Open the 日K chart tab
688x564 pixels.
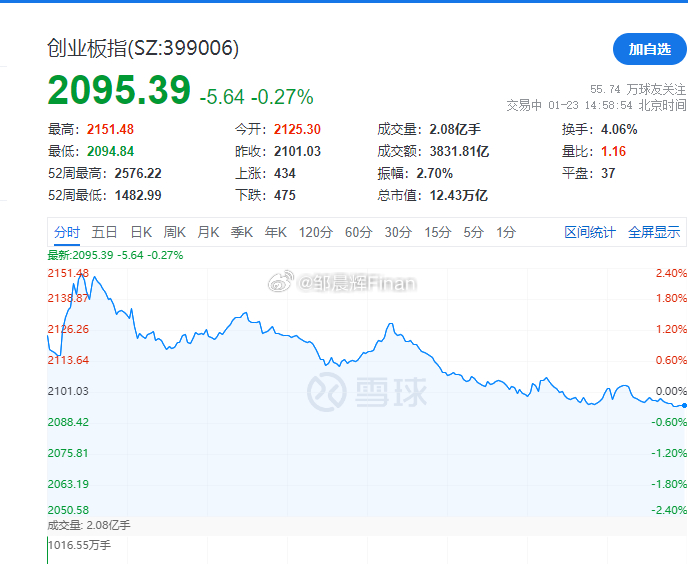(x=141, y=232)
